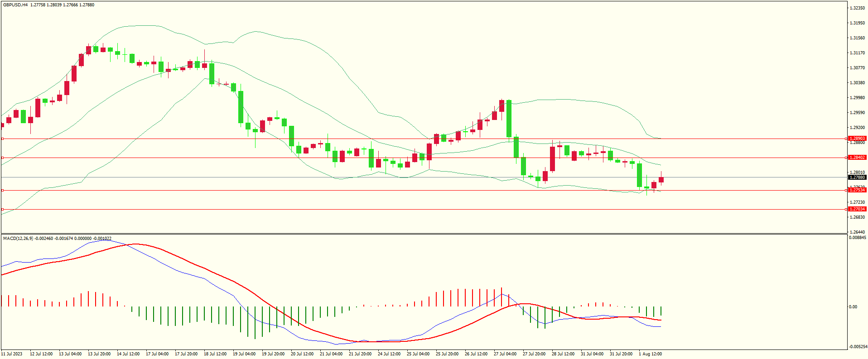This screenshot has width=868, height=359.
Task: Click the 1.29980 price scale label
Action: click(x=857, y=98)
